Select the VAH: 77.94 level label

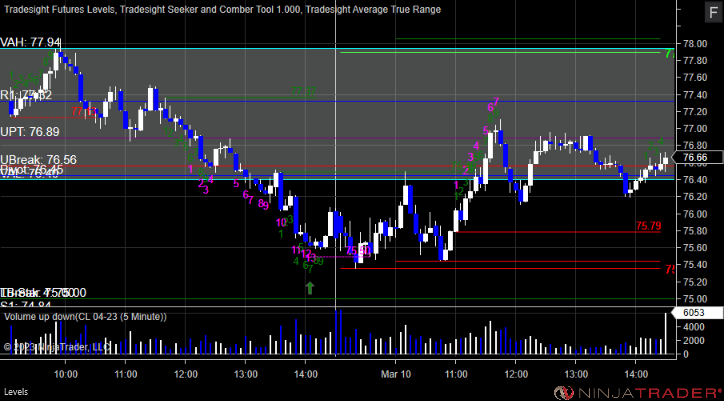(30, 43)
